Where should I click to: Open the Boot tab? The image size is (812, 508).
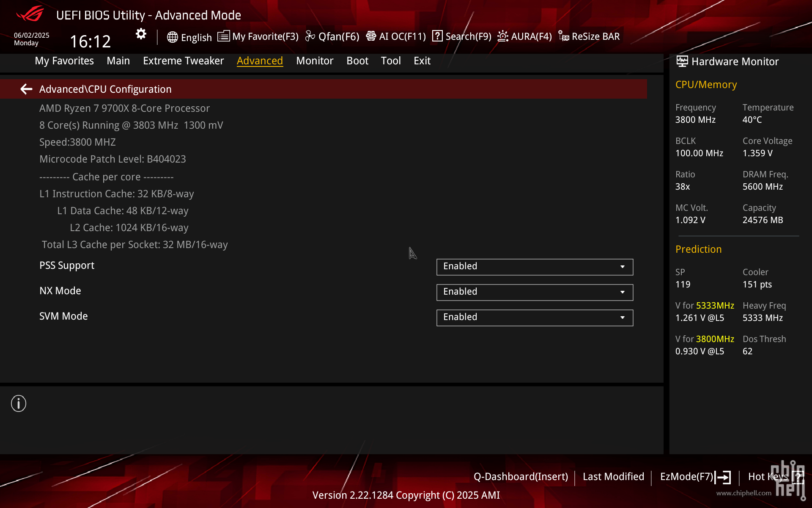[x=357, y=61]
